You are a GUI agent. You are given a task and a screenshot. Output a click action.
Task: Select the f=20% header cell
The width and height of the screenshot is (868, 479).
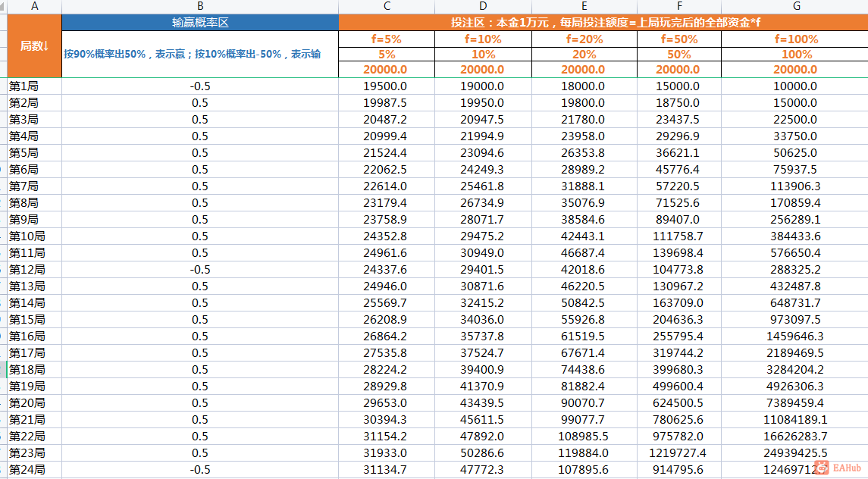click(584, 39)
